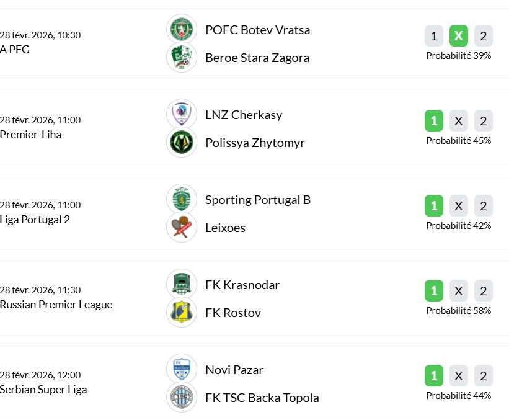Click the FK Rostov team crest
This screenshot has width=509, height=420.
click(182, 313)
